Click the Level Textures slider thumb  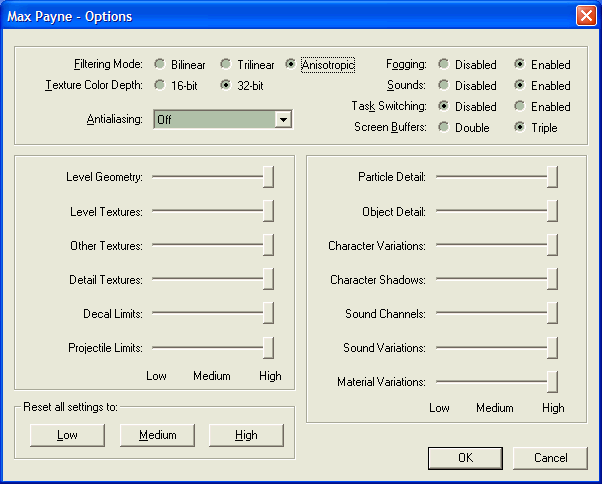(x=268, y=211)
